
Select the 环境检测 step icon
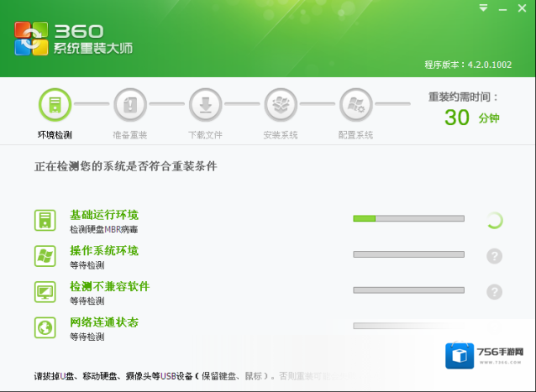(55, 105)
